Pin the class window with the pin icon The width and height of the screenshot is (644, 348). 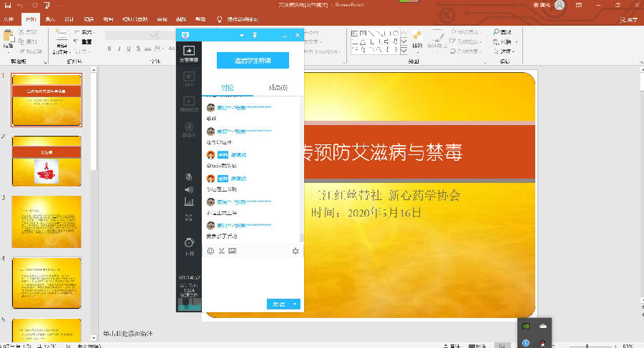tap(255, 35)
